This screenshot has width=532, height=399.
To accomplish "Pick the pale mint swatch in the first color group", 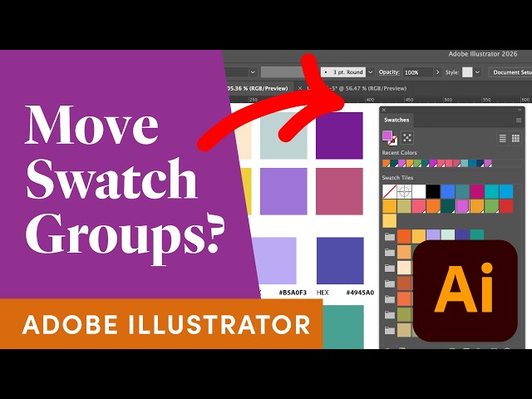I will (x=448, y=236).
